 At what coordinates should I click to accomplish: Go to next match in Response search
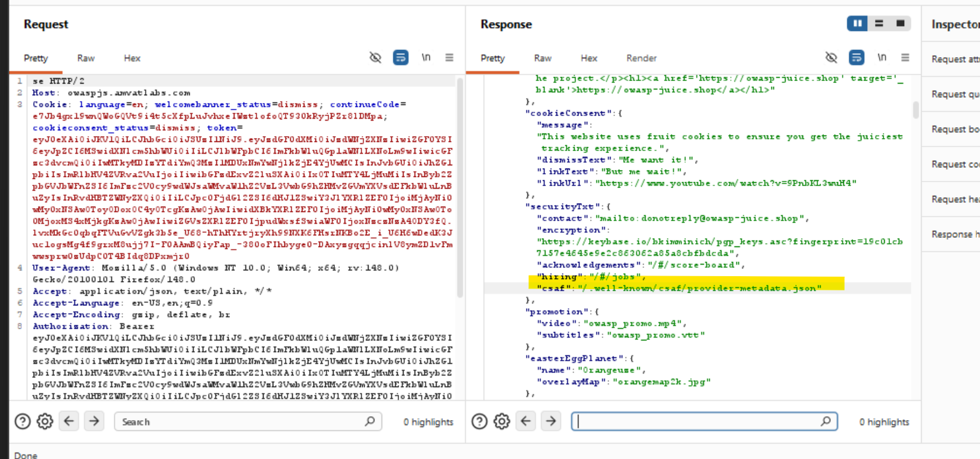(x=551, y=421)
